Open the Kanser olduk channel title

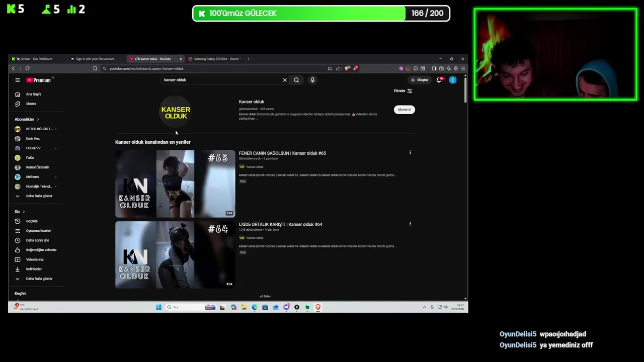pyautogui.click(x=252, y=102)
